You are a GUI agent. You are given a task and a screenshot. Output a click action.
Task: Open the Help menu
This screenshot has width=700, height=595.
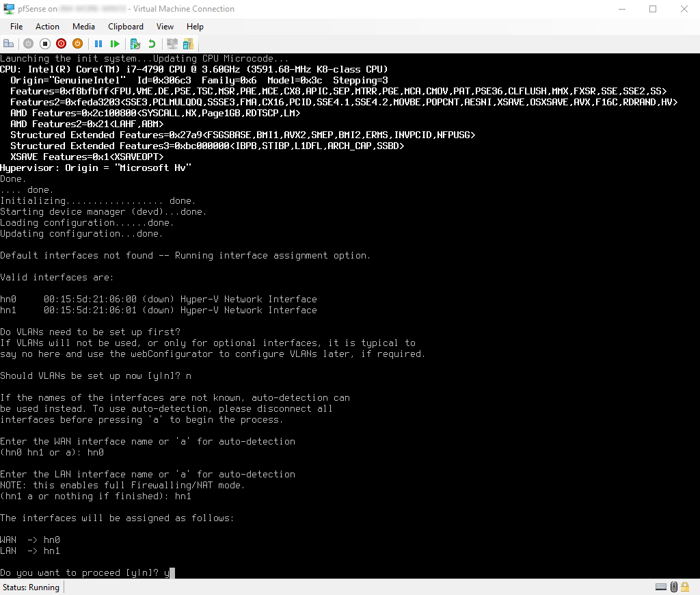(x=195, y=27)
